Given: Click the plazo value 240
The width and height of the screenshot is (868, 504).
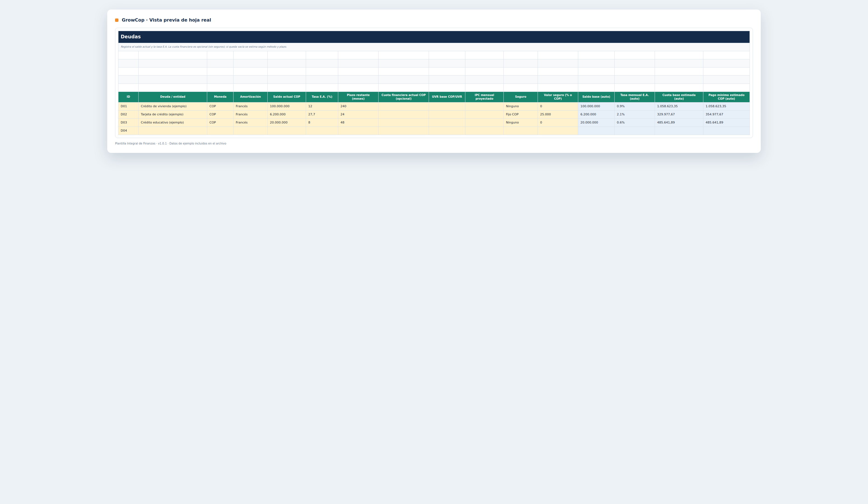Looking at the screenshot, I should (x=358, y=106).
